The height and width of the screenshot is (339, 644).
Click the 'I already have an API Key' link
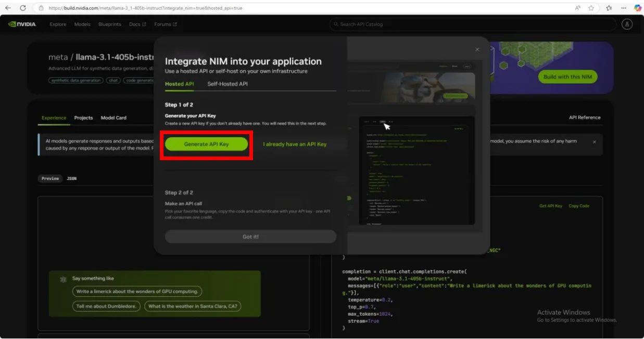(295, 144)
